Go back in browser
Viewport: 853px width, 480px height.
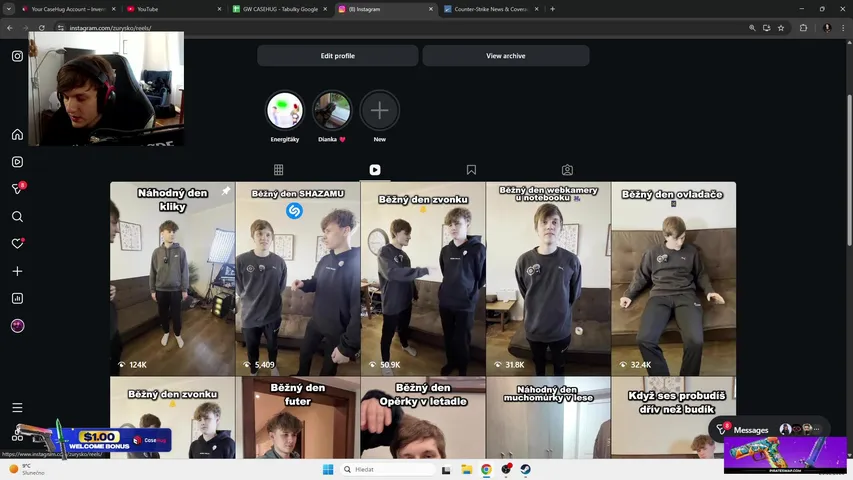[x=10, y=28]
